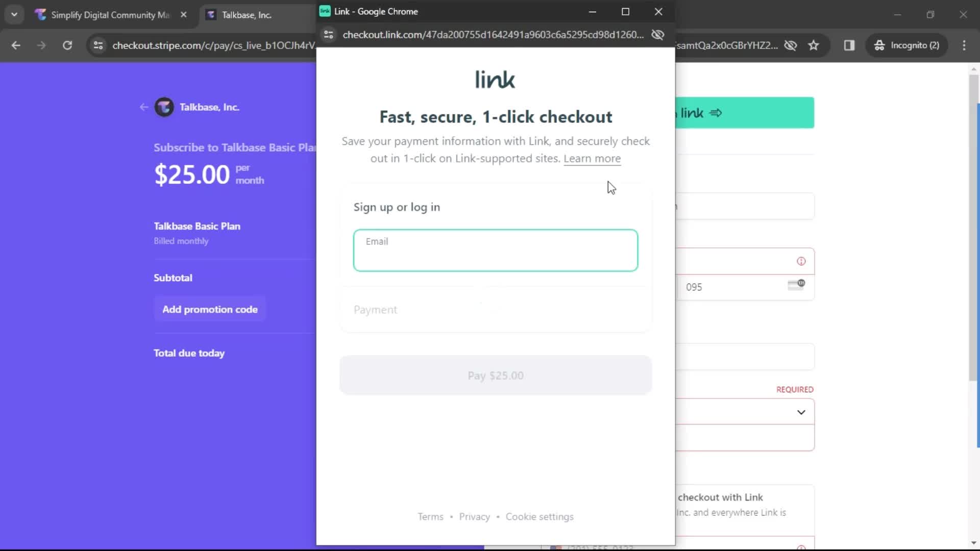Click the Link logo icon at top
This screenshot has width=980, height=551.
point(496,80)
